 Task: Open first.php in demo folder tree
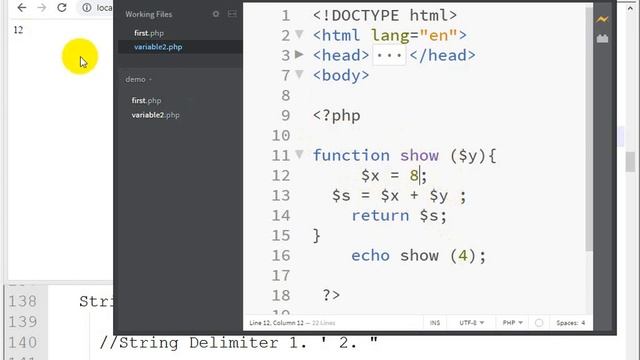coord(146,100)
